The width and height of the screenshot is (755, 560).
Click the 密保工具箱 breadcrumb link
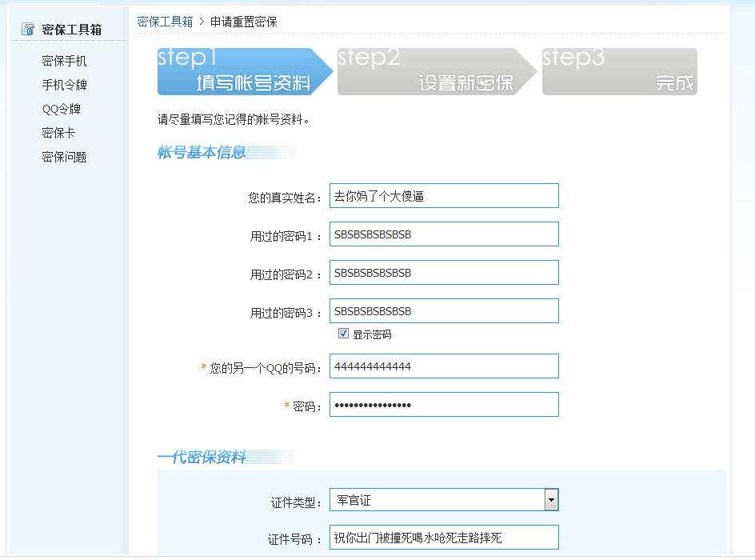(x=165, y=22)
